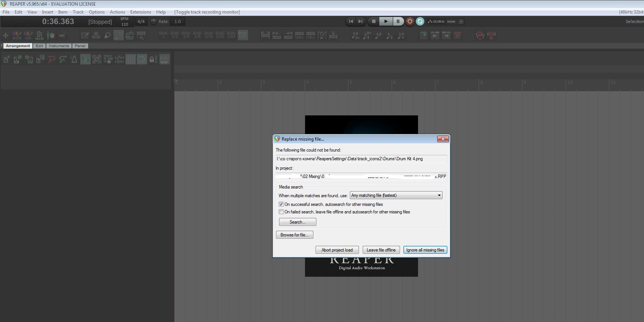Screen dimensions: 644x322
Task: Uncheck autosearch on successful search
Action: pos(281,204)
